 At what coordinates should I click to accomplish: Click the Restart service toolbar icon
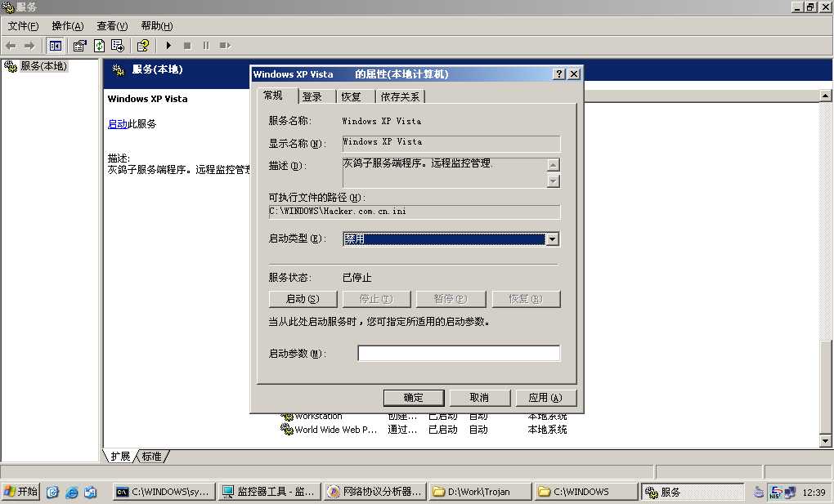coord(225,46)
